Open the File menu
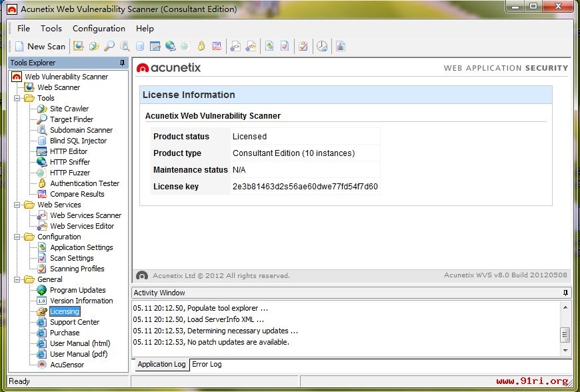 (x=24, y=29)
